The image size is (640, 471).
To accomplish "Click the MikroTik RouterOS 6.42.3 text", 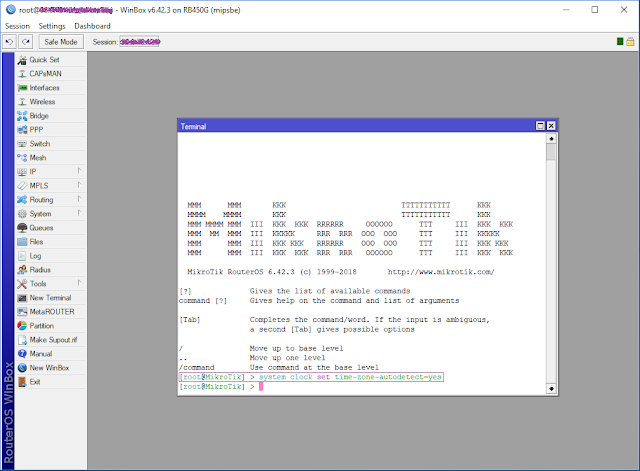I will [x=241, y=272].
